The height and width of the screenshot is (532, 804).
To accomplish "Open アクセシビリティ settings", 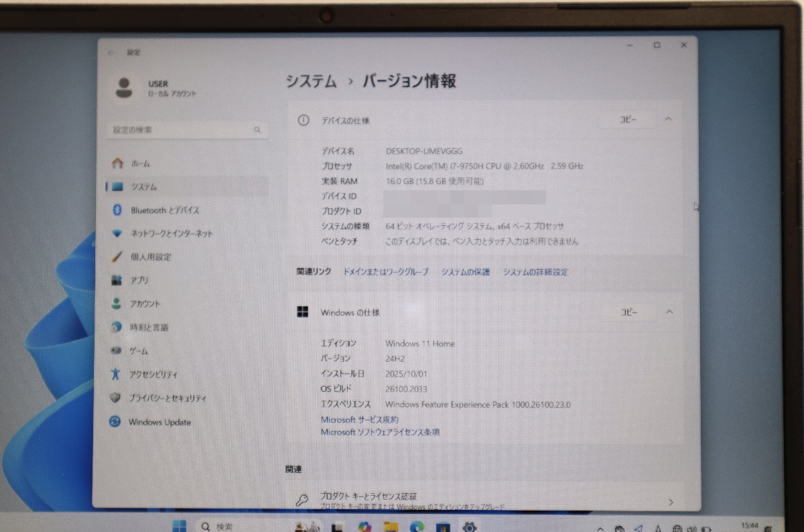I will tap(154, 375).
